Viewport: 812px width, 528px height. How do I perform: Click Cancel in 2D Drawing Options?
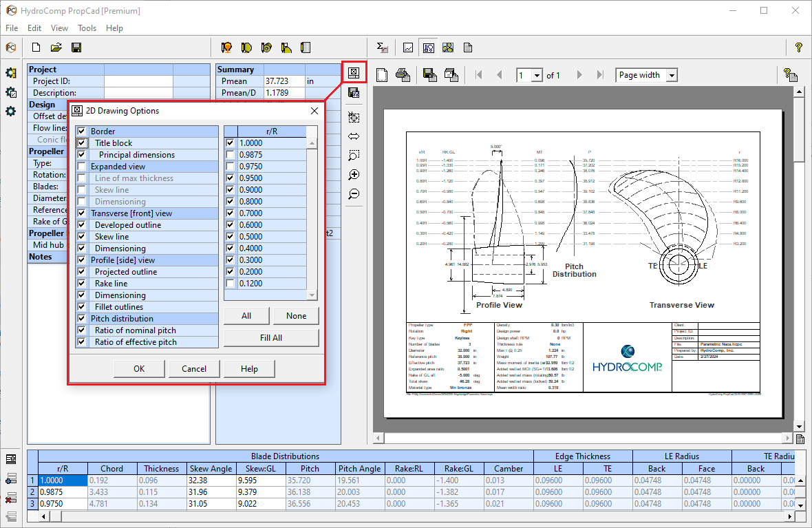click(193, 369)
